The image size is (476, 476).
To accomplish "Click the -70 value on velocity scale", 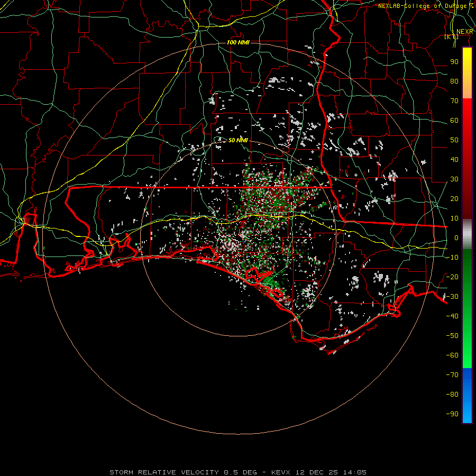I will point(452,375).
